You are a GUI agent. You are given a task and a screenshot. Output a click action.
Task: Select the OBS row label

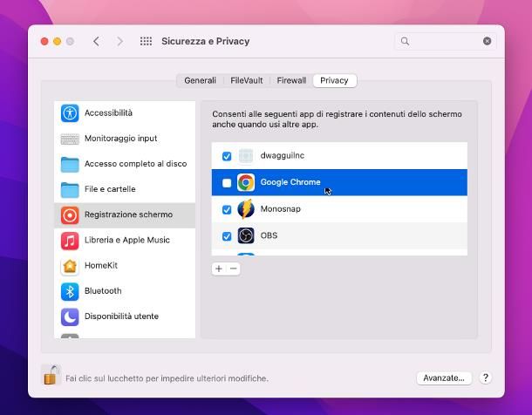tap(269, 235)
